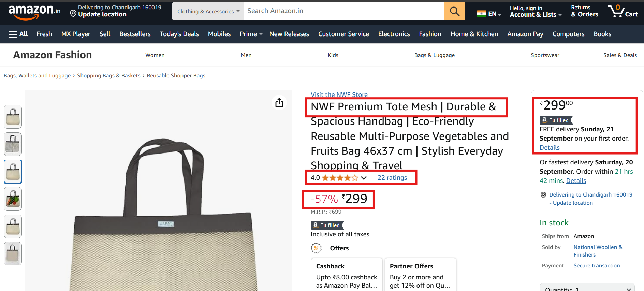This screenshot has width=644, height=291.
Task: Open the shopping cart
Action: [623, 11]
